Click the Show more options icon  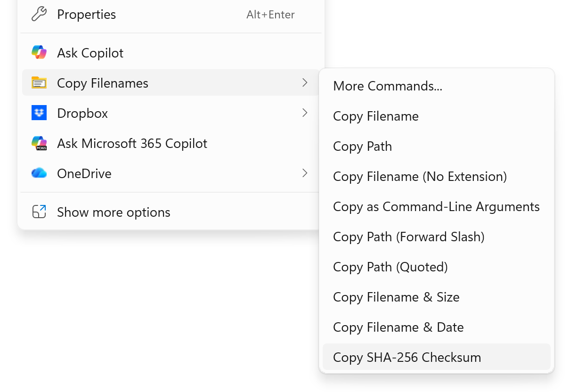pos(39,212)
